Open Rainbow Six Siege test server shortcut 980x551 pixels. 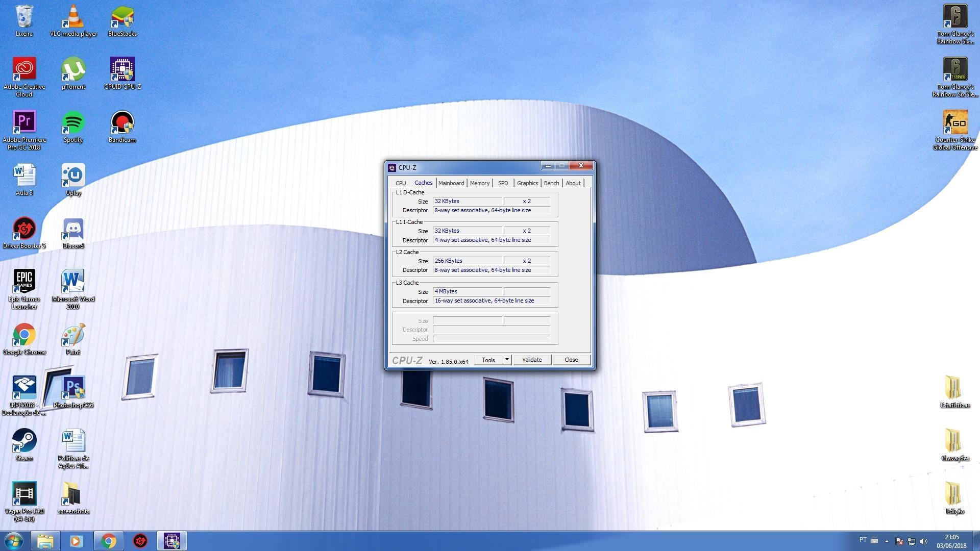[x=955, y=77]
